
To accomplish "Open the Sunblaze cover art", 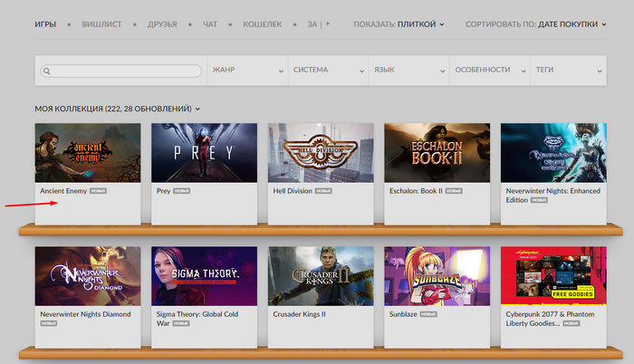I will click(437, 276).
